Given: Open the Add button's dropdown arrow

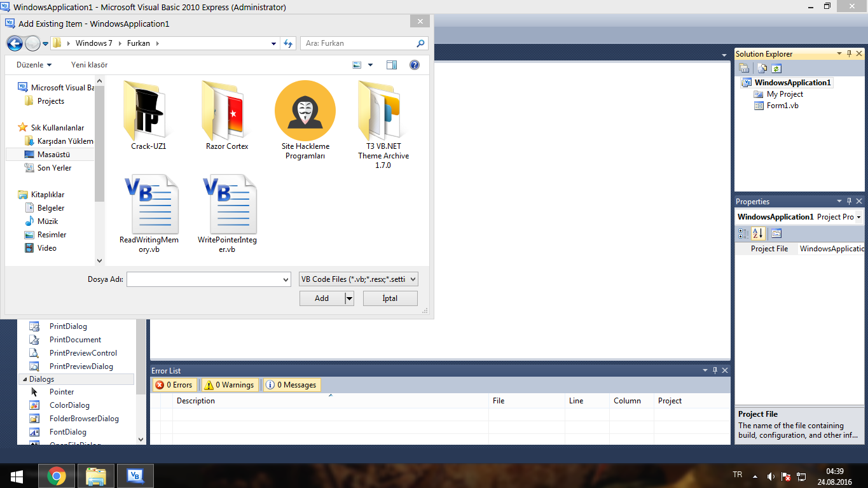Looking at the screenshot, I should click(x=349, y=298).
